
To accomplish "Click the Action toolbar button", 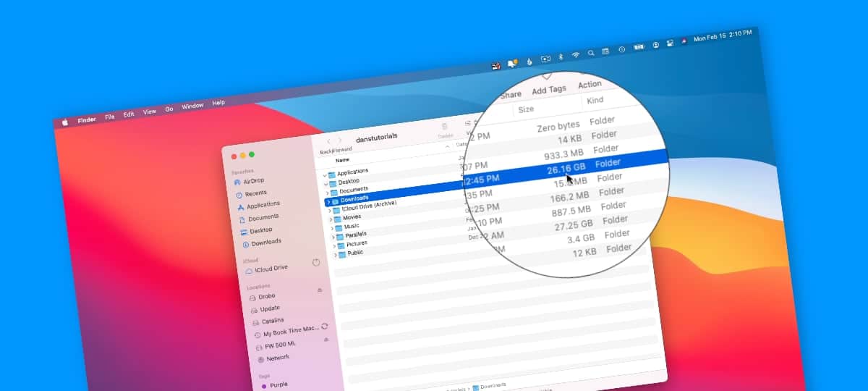I will 590,84.
